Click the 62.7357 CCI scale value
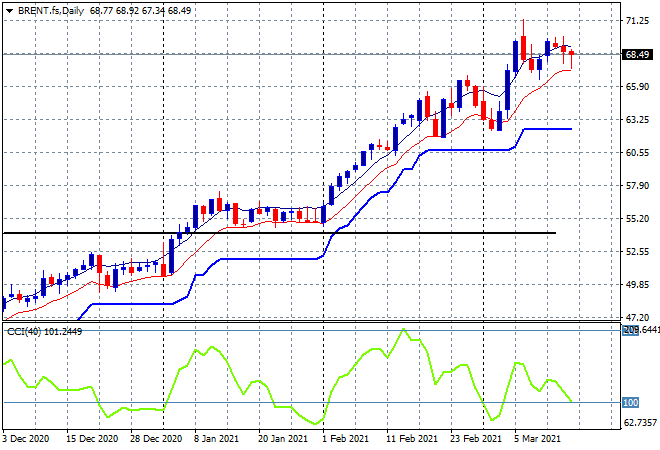The width and height of the screenshot is (660, 450). (x=641, y=422)
